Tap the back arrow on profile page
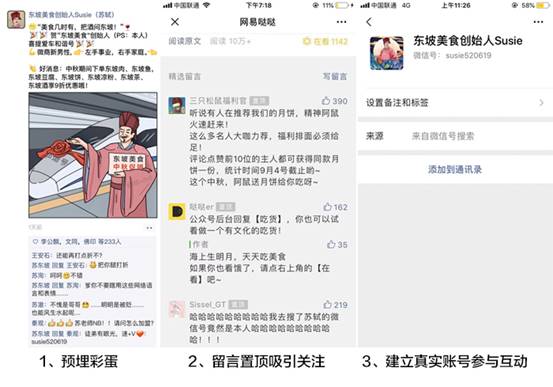The height and width of the screenshot is (387, 553). (x=369, y=22)
